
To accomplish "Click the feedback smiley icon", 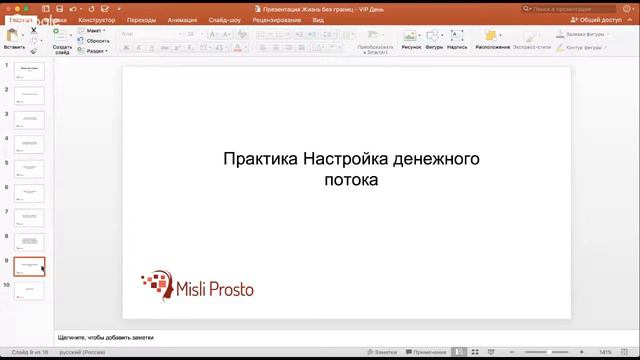I will click(627, 9).
